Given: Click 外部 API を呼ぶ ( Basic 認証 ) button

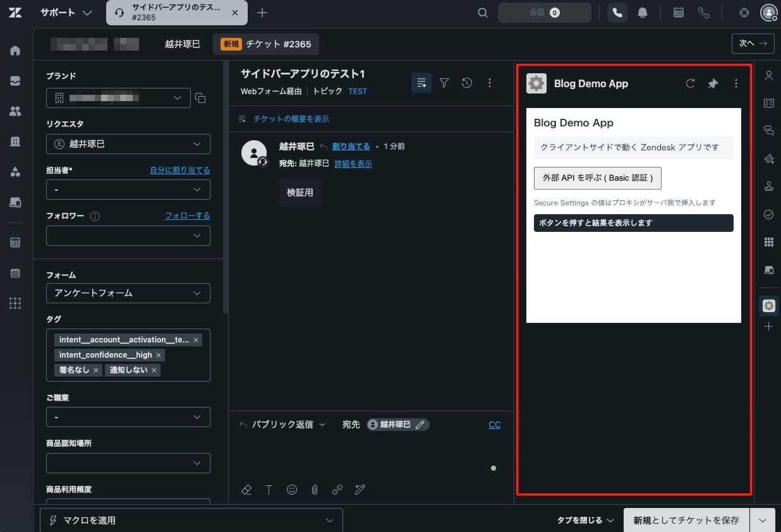Looking at the screenshot, I should (x=598, y=178).
